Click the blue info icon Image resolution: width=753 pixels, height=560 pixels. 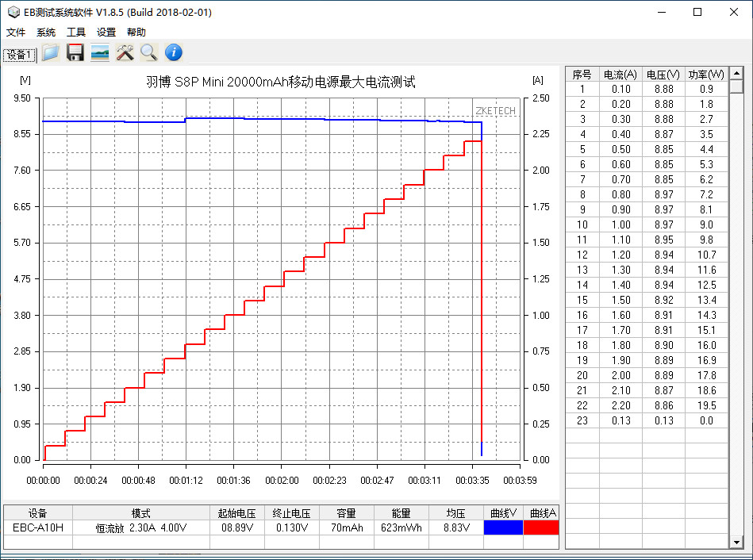pyautogui.click(x=173, y=52)
